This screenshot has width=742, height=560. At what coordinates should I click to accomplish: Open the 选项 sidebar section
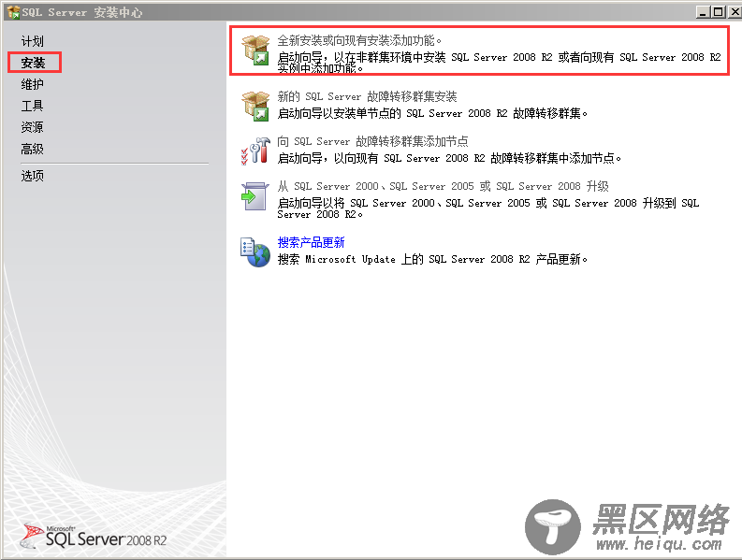click(32, 176)
